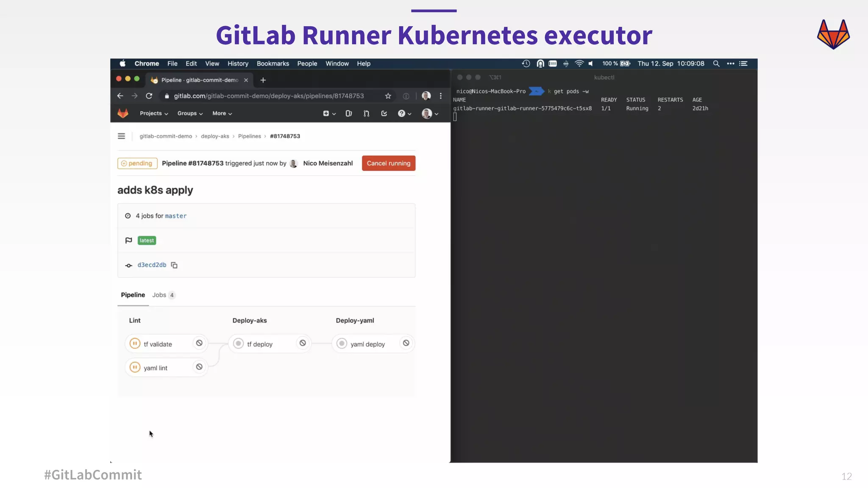Open the tf validate job
The height and width of the screenshot is (488, 868).
tap(158, 344)
